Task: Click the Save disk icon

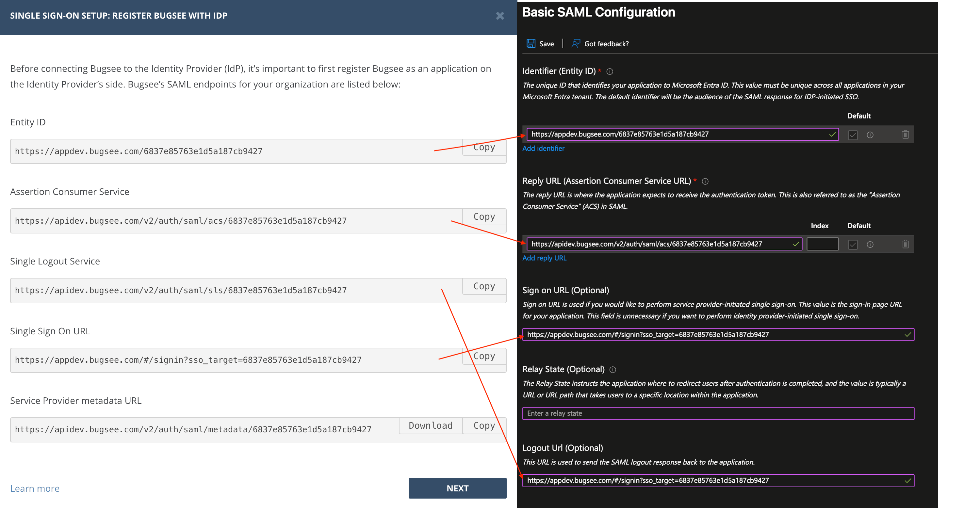Action: (x=531, y=43)
